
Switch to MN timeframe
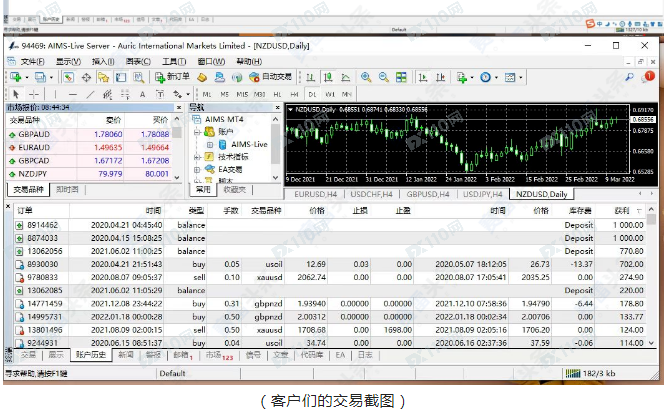pyautogui.click(x=347, y=94)
